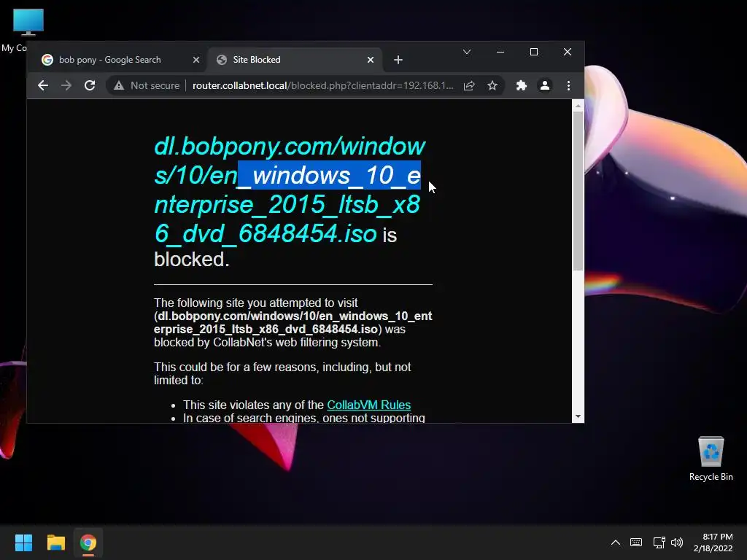Screen dimensions: 747x560
Task: Open the Windows Start menu
Action: [23, 542]
